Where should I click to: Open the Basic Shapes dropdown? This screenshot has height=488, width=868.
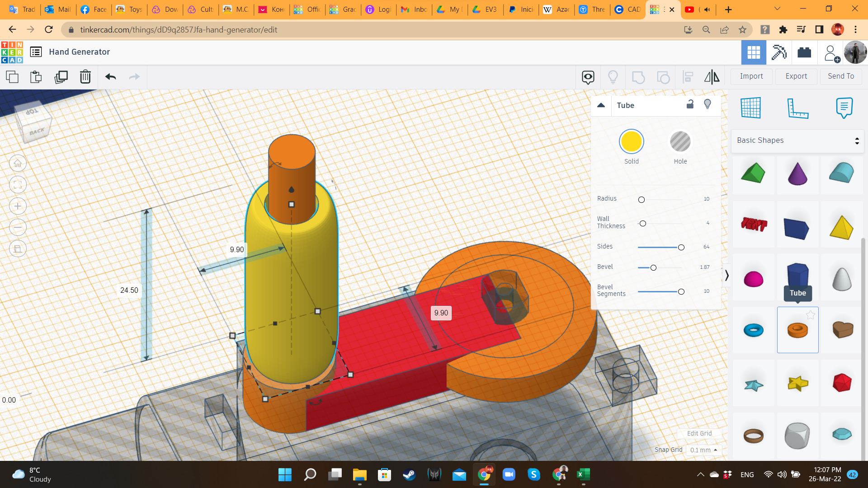coord(797,141)
